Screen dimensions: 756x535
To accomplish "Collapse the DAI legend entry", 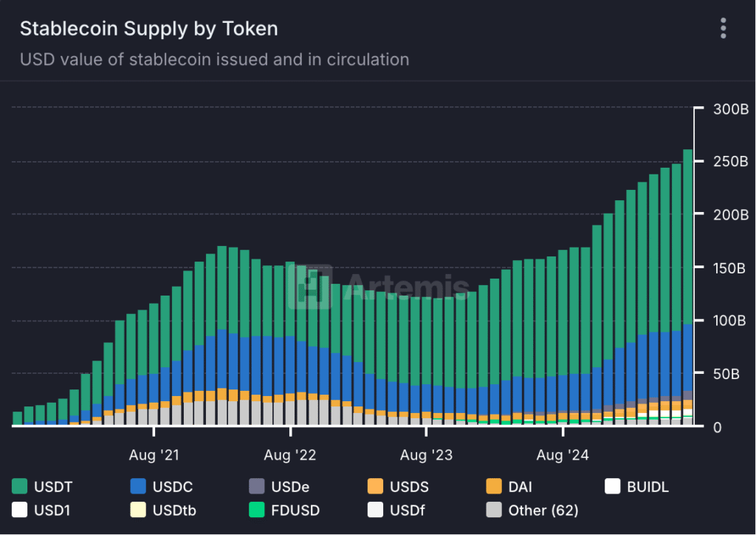I will pyautogui.click(x=509, y=486).
